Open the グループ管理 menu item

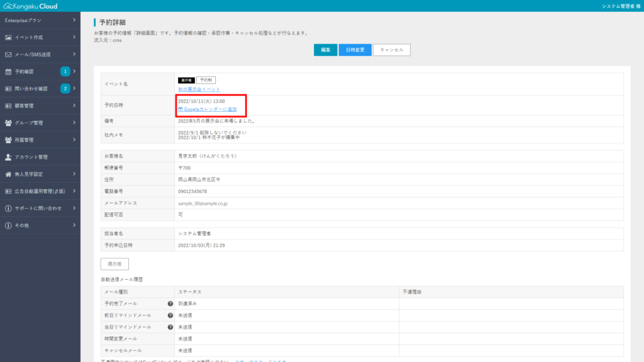[40, 123]
